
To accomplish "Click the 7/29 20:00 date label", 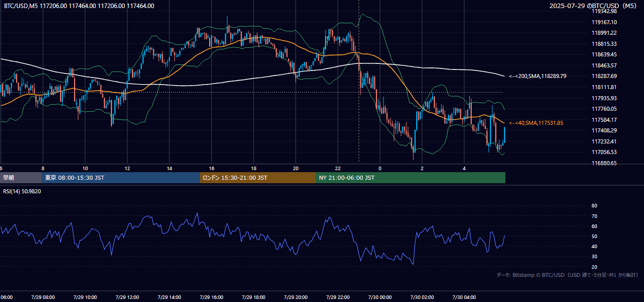I will coord(296,297).
